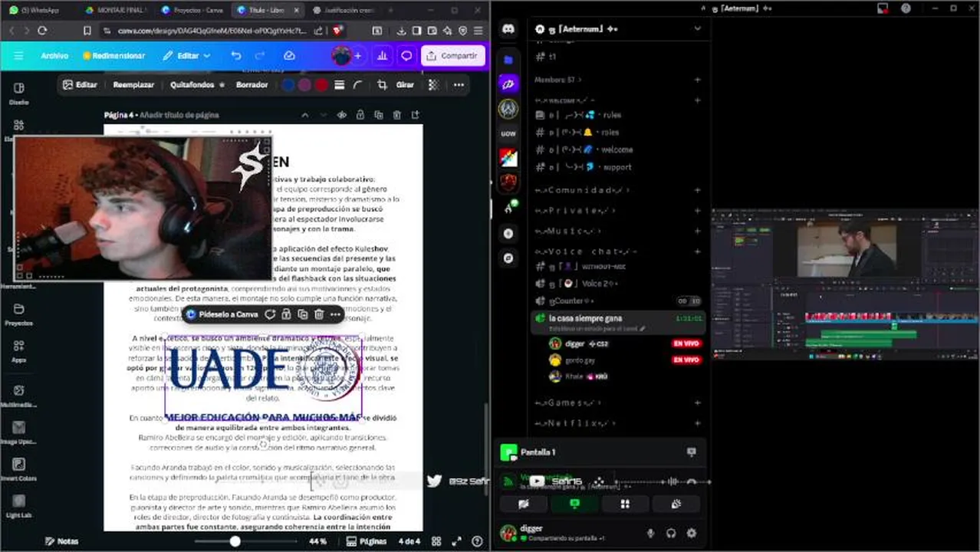Image resolution: width=980 pixels, height=552 pixels.
Task: Open the Canva analytics chart icon
Action: (383, 56)
